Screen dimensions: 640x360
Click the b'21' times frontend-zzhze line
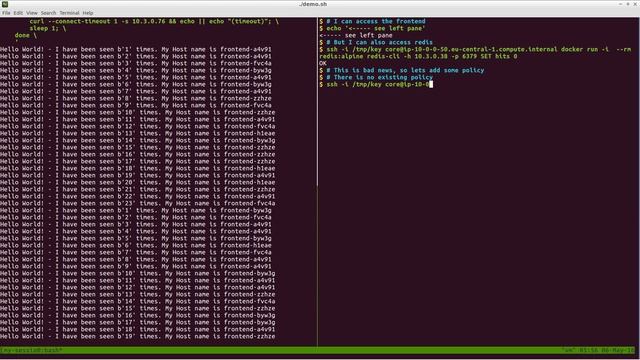[138, 189]
